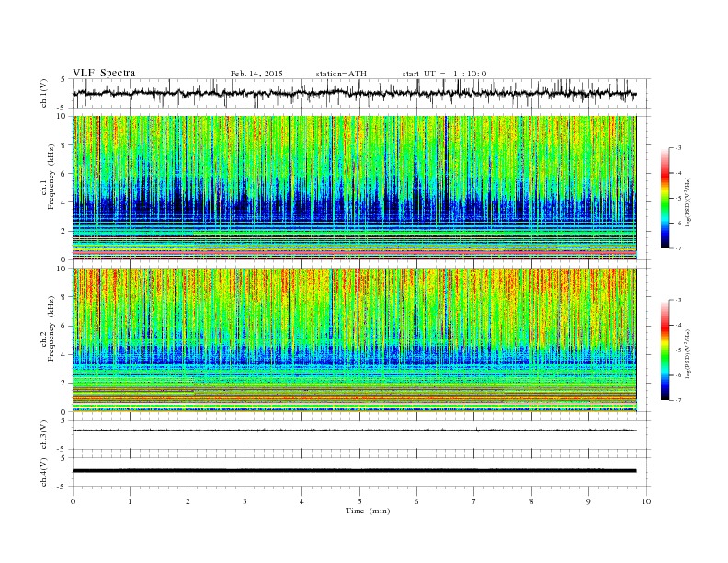Click time axis tick label "5"
728x563 pixels.
pos(359,501)
